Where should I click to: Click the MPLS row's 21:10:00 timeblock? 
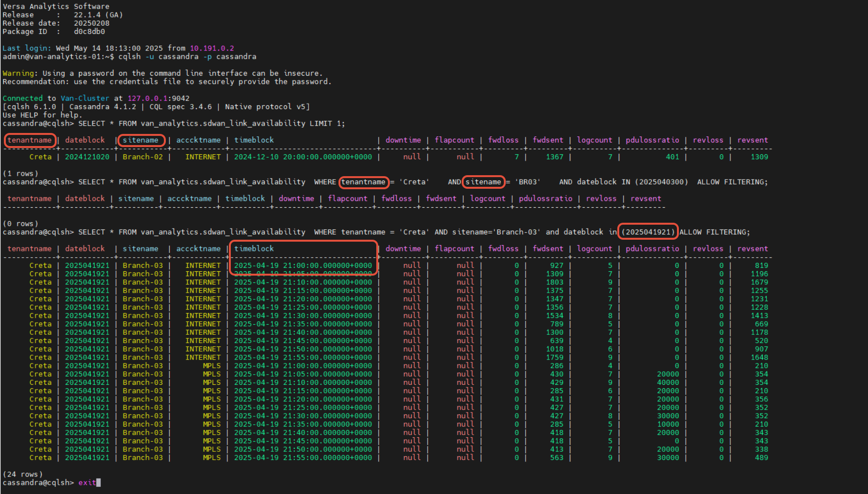click(303, 382)
